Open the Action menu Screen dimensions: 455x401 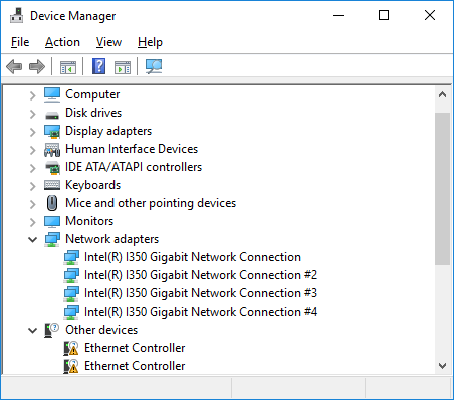(x=62, y=42)
